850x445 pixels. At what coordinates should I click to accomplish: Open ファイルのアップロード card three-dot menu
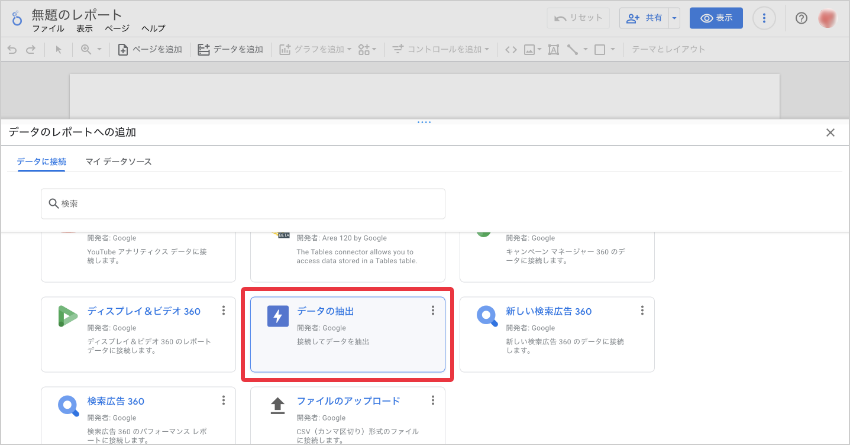433,401
